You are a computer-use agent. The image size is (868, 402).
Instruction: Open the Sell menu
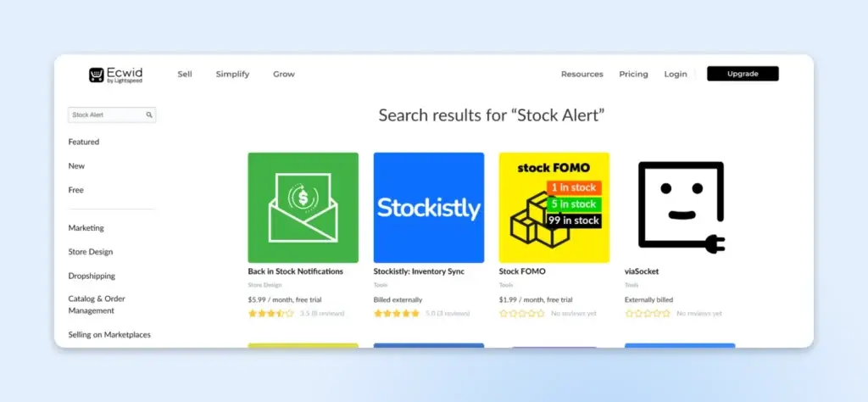click(185, 75)
